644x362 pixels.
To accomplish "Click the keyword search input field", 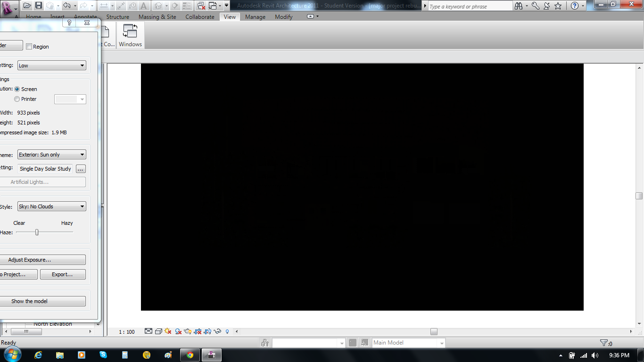I will pyautogui.click(x=470, y=6).
